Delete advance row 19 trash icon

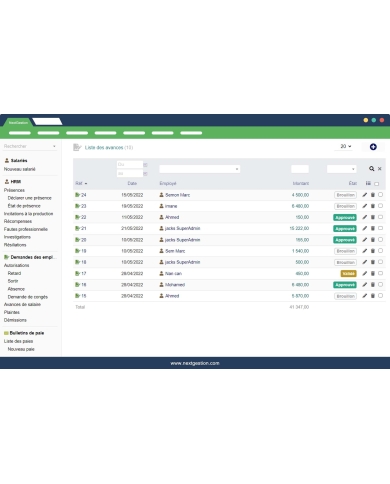pyautogui.click(x=373, y=251)
